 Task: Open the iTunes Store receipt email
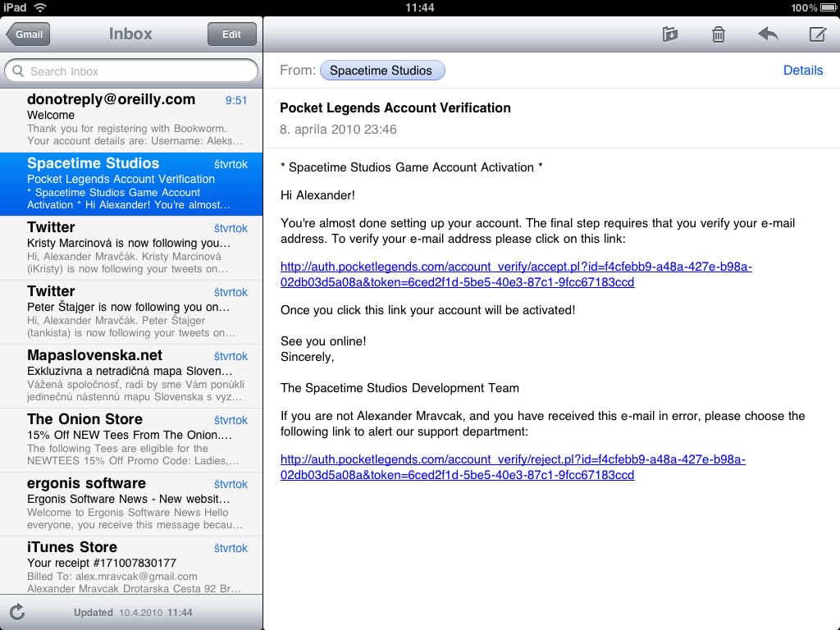[x=131, y=565]
